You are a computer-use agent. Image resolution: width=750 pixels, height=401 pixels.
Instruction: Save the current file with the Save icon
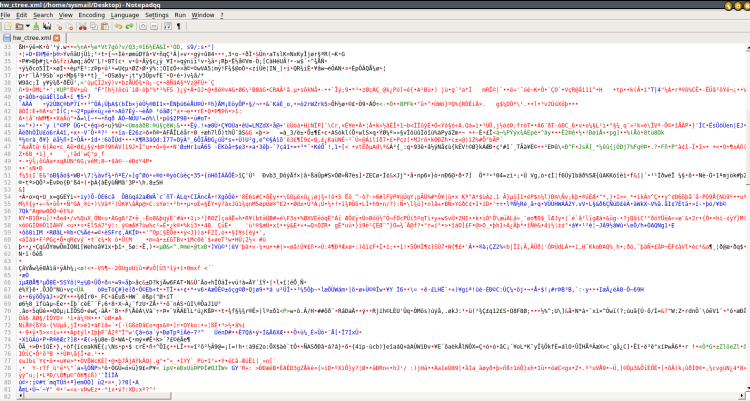click(x=36, y=26)
